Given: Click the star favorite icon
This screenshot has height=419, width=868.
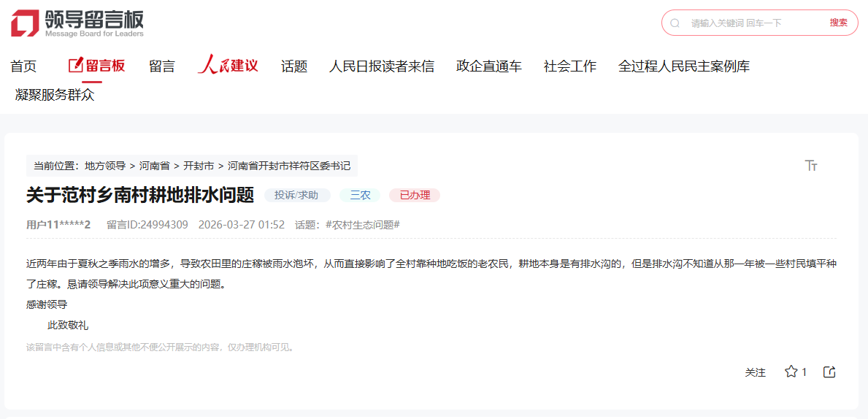Looking at the screenshot, I should 791,372.
